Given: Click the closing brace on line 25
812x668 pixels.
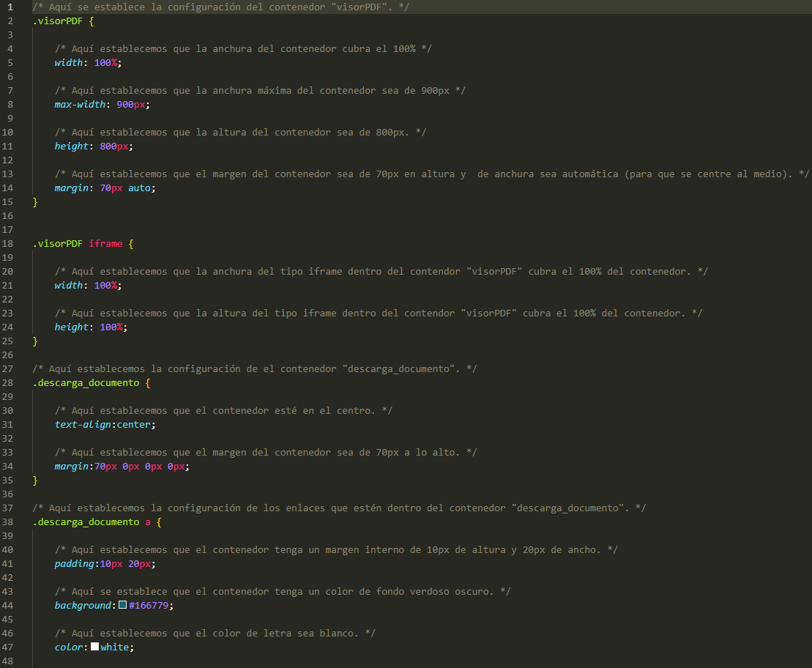Looking at the screenshot, I should pos(35,341).
